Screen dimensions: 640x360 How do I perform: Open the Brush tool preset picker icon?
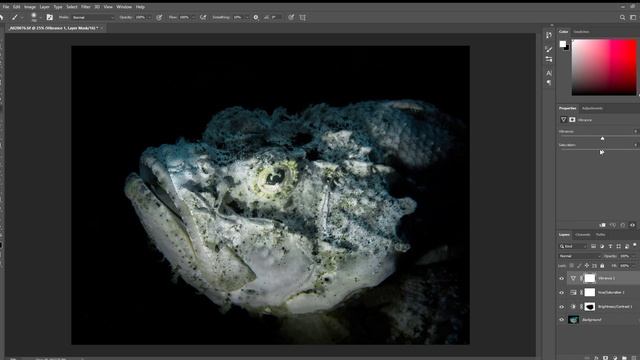point(15,17)
